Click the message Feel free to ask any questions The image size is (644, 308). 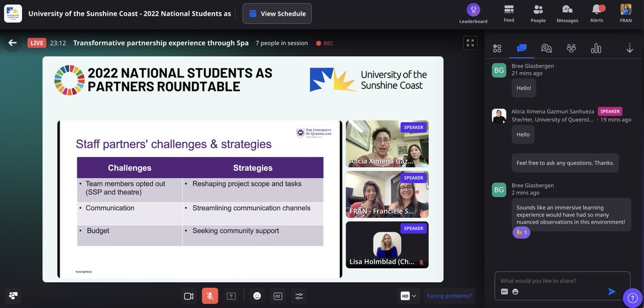(565, 163)
